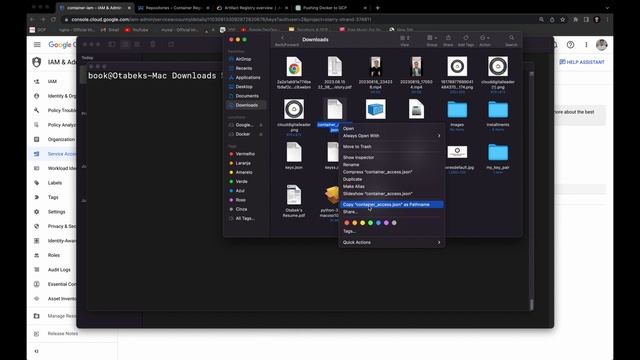
Task: Open Roles in Cloud console sidebar
Action: point(54,255)
